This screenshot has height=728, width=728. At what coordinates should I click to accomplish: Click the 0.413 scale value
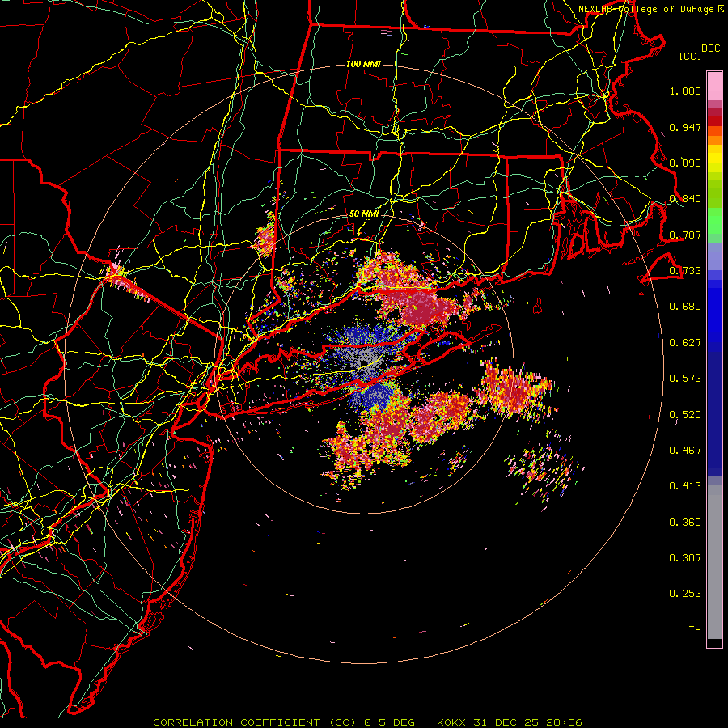coord(685,486)
